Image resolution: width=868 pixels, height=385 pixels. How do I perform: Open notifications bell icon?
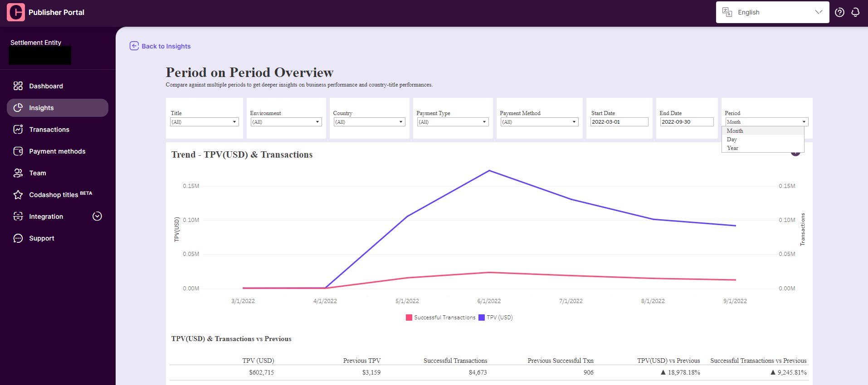tap(855, 12)
